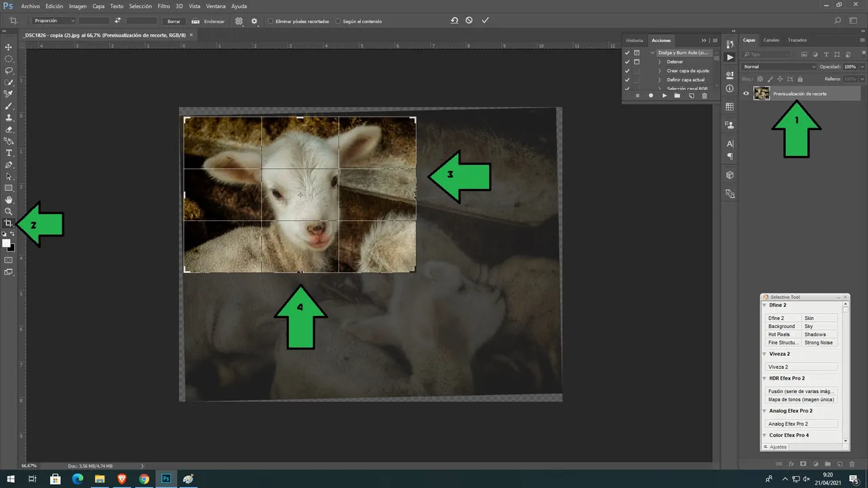Select the Paint Bucket tool

click(9, 142)
